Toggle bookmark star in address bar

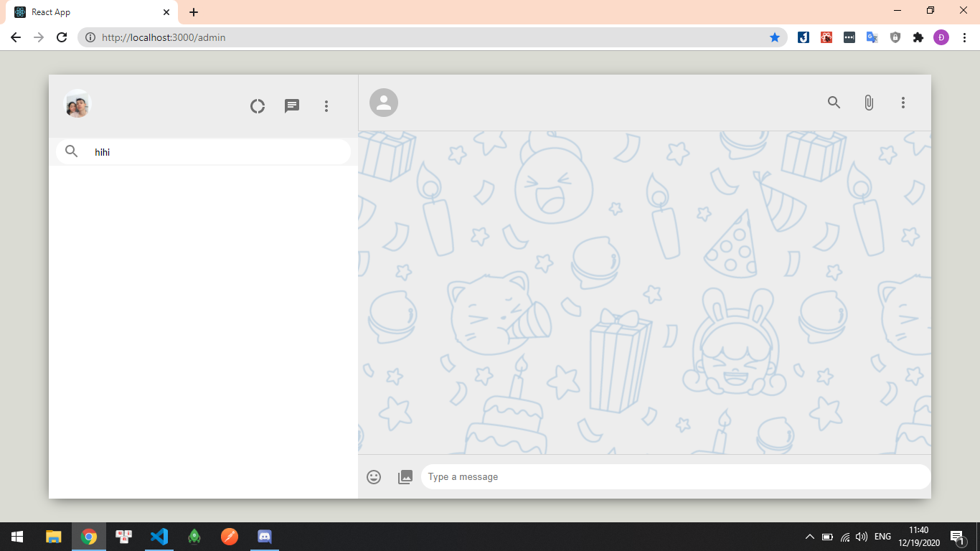click(x=775, y=37)
